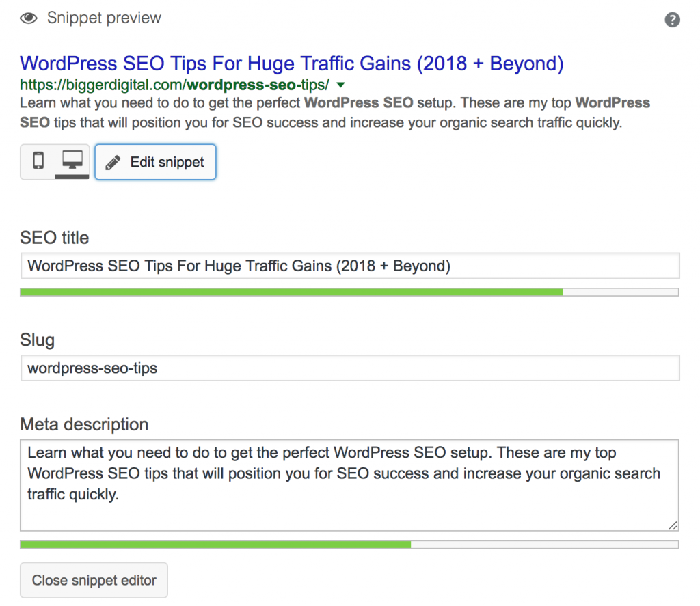Switch to mobile preview mode
This screenshot has width=700, height=606.
[38, 161]
